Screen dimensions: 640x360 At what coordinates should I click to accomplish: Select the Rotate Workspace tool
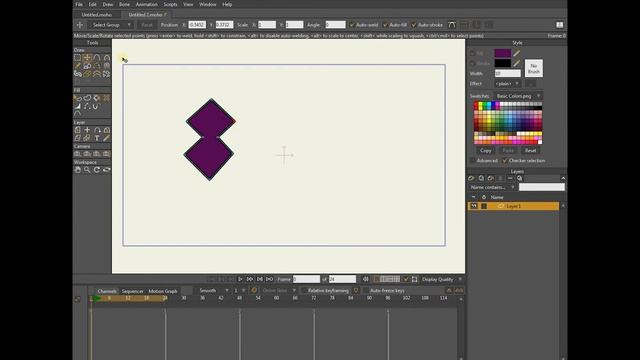tap(97, 170)
